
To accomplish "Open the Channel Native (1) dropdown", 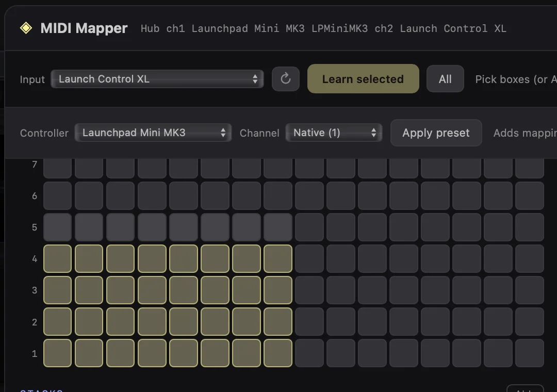I will pyautogui.click(x=334, y=133).
